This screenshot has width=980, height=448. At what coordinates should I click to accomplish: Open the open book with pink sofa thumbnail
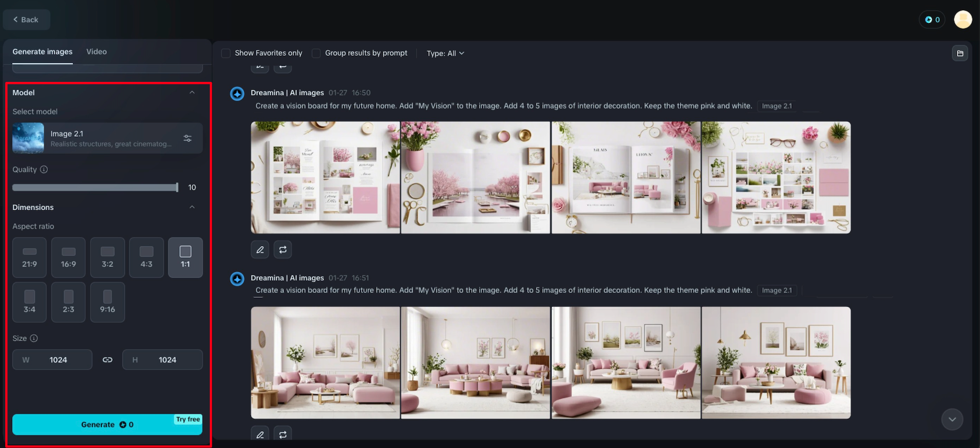626,178
